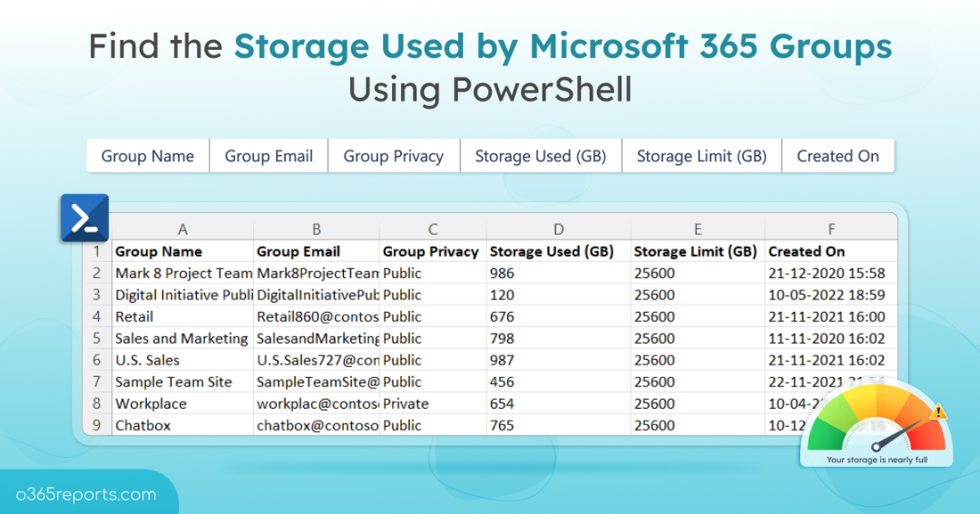Click the Mark 8 Project Team cell
This screenshot has width=980, height=514.
182,273
